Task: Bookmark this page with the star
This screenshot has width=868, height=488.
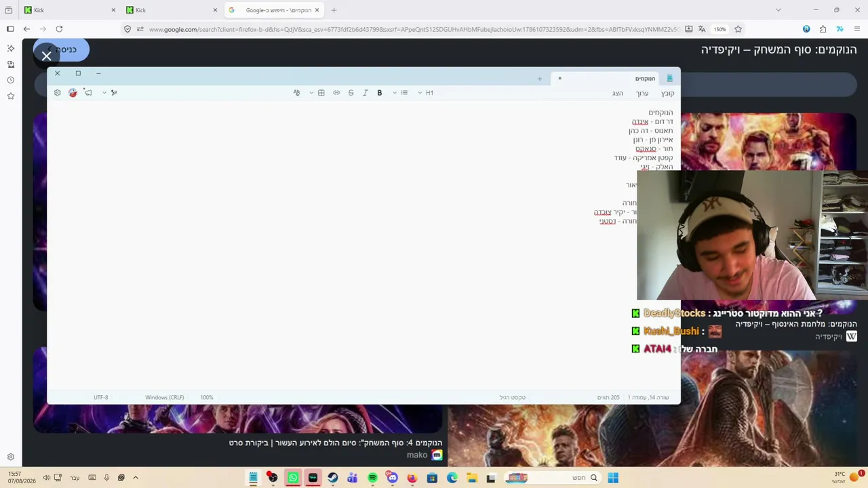Action: click(x=738, y=29)
